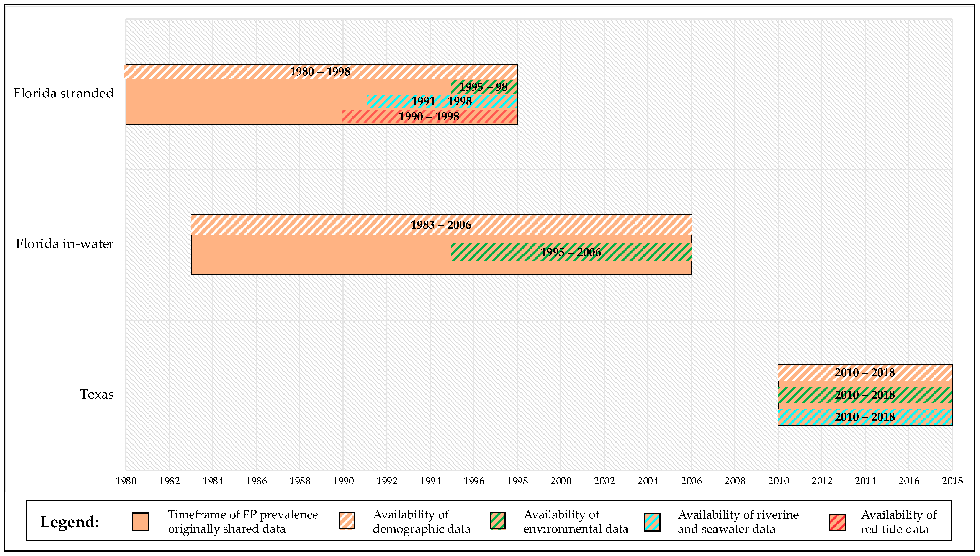
Task: Click the 2018 tick label on x-axis
Action: pyautogui.click(x=952, y=481)
